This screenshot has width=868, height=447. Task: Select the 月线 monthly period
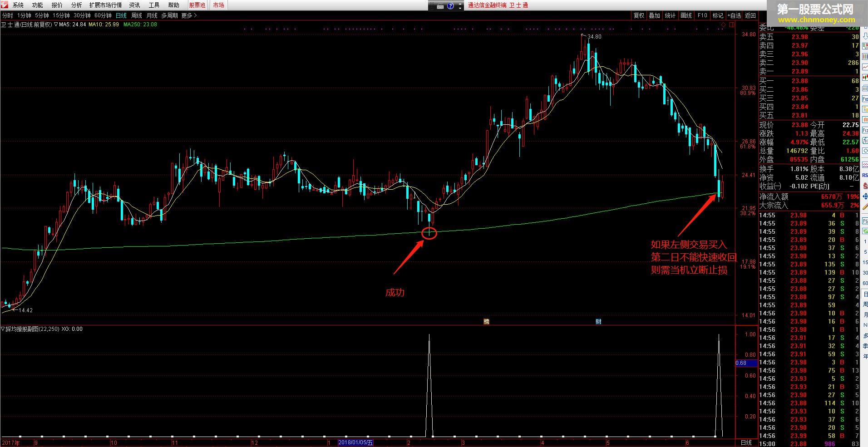152,15
